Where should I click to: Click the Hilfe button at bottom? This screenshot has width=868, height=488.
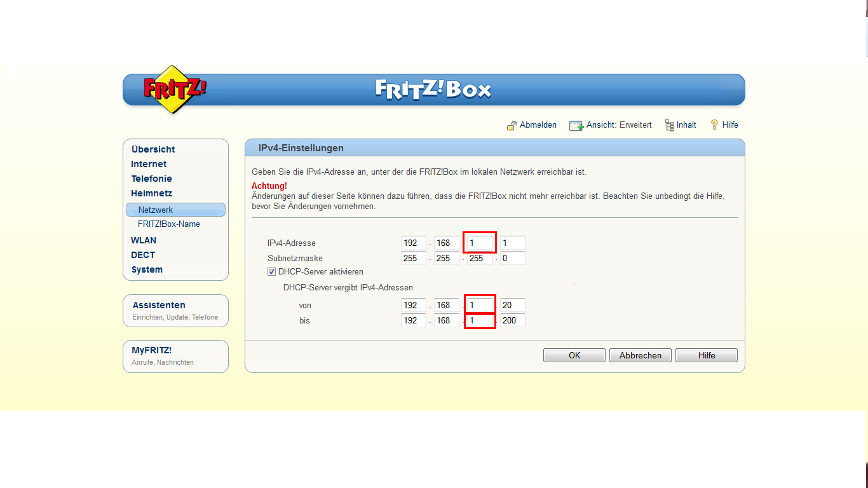(x=707, y=355)
